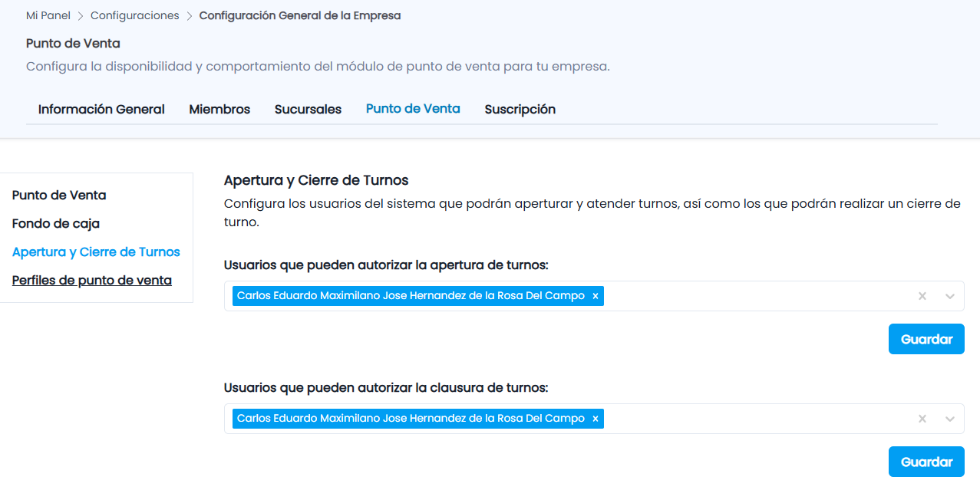Image resolution: width=980 pixels, height=490 pixels.
Task: Click Configuración General de la Empresa breadcrumb
Action: (300, 15)
